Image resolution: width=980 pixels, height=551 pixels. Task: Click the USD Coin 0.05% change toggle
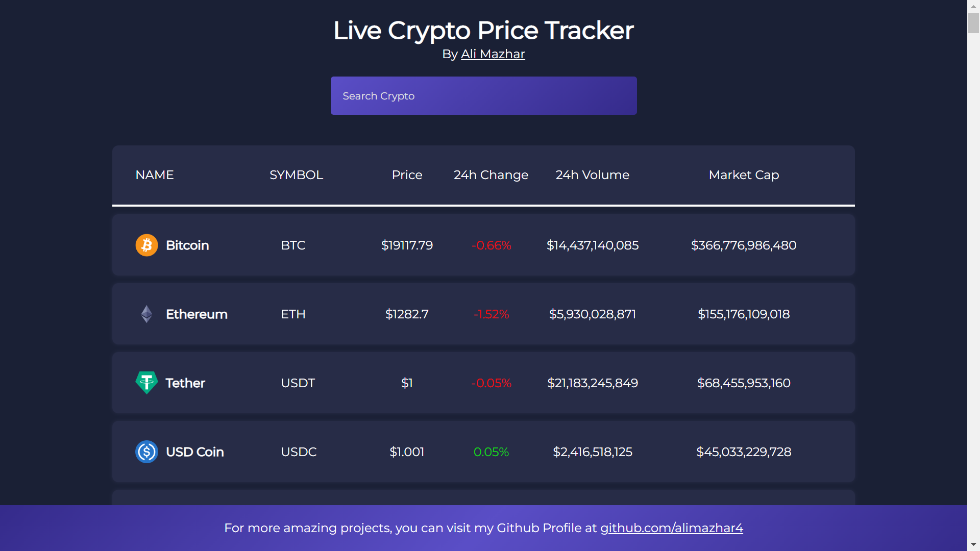pos(491,452)
